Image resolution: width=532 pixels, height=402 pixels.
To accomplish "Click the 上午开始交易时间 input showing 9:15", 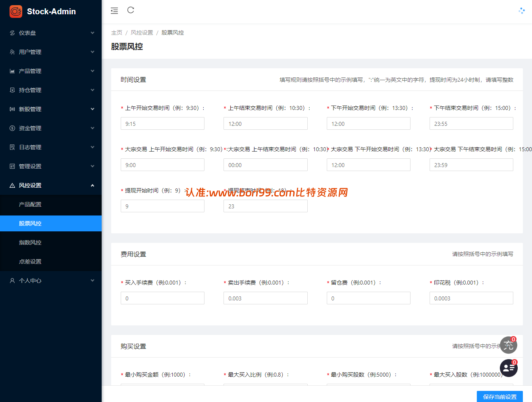I will click(162, 123).
